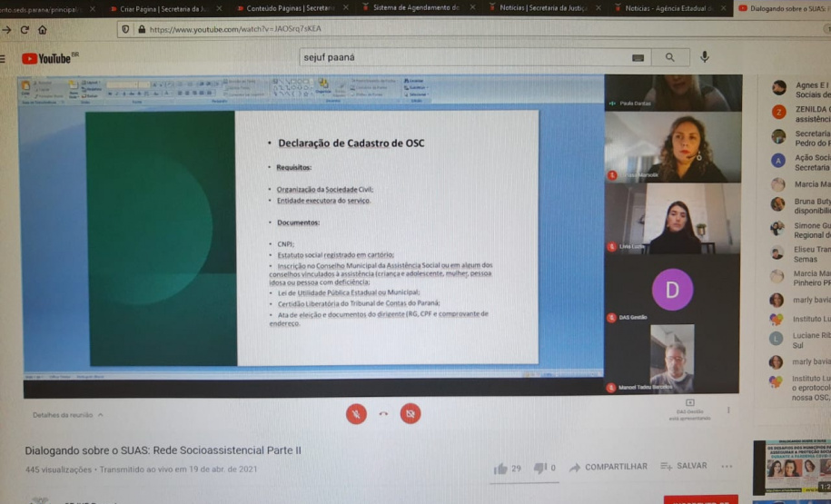This screenshot has height=504, width=831.
Task: Click the presenting screen icon above DAS Gestão
Action: [x=690, y=403]
